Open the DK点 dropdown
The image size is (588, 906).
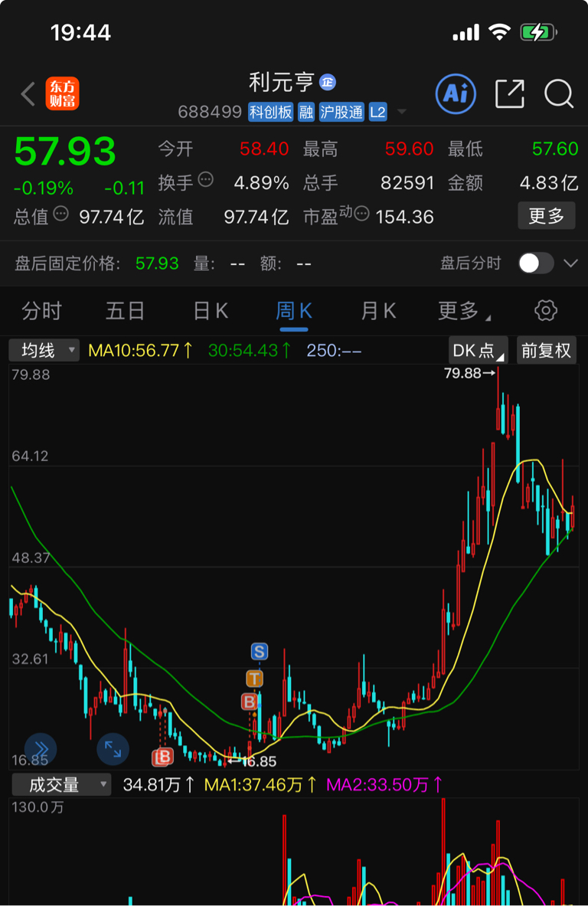(479, 350)
